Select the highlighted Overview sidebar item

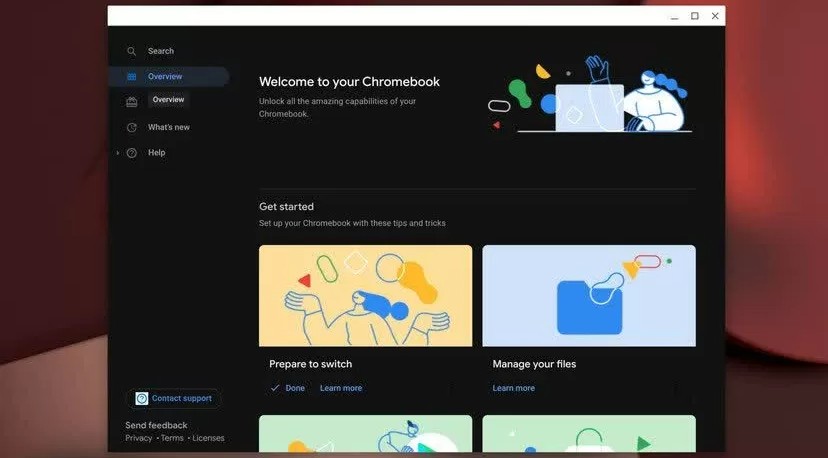(169, 77)
